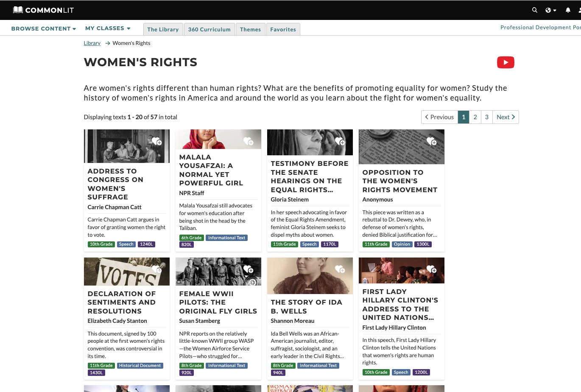Open the globe language menu
The height and width of the screenshot is (392, 581).
(x=550, y=10)
